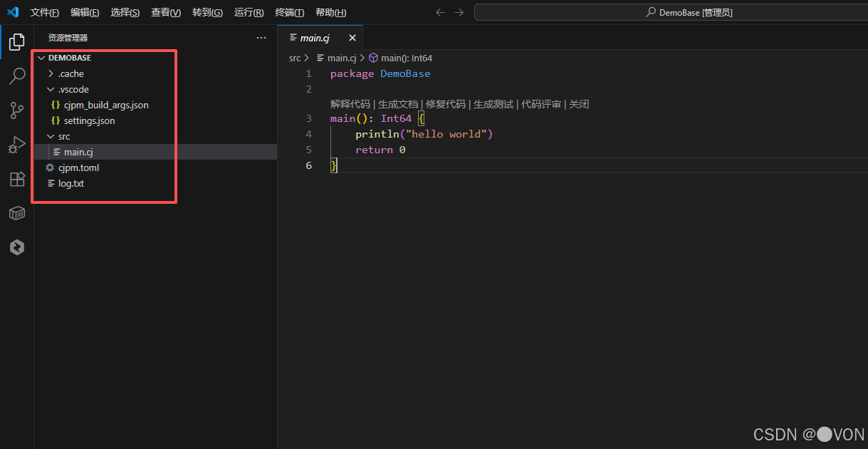Click the 资源管理器 panel title

pyautogui.click(x=68, y=38)
